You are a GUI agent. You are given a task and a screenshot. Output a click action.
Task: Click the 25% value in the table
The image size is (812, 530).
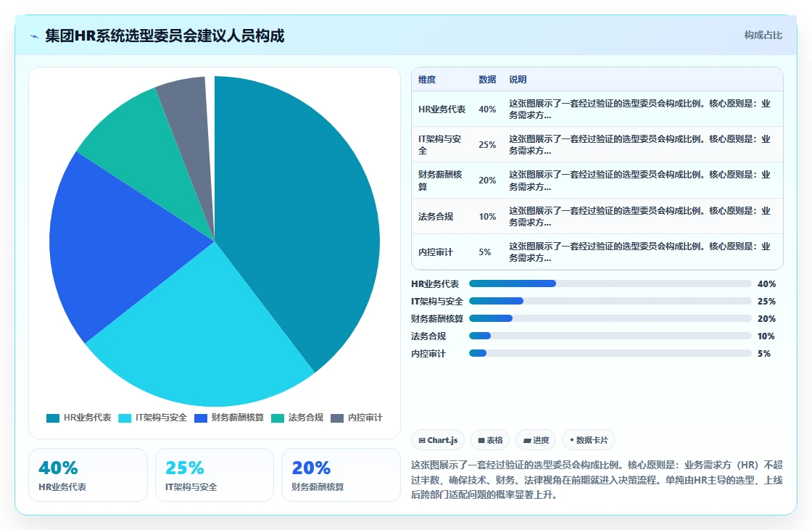(487, 145)
